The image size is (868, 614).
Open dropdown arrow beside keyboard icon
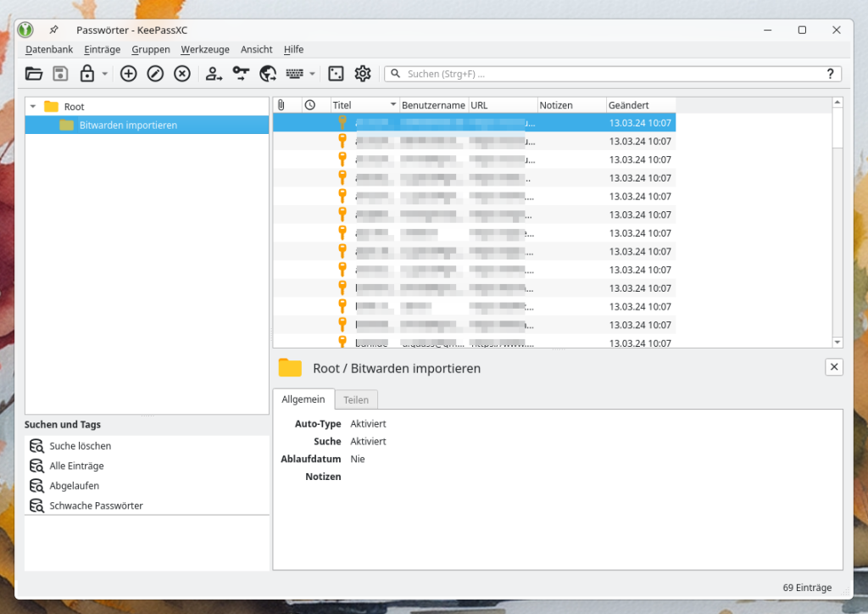(x=312, y=74)
